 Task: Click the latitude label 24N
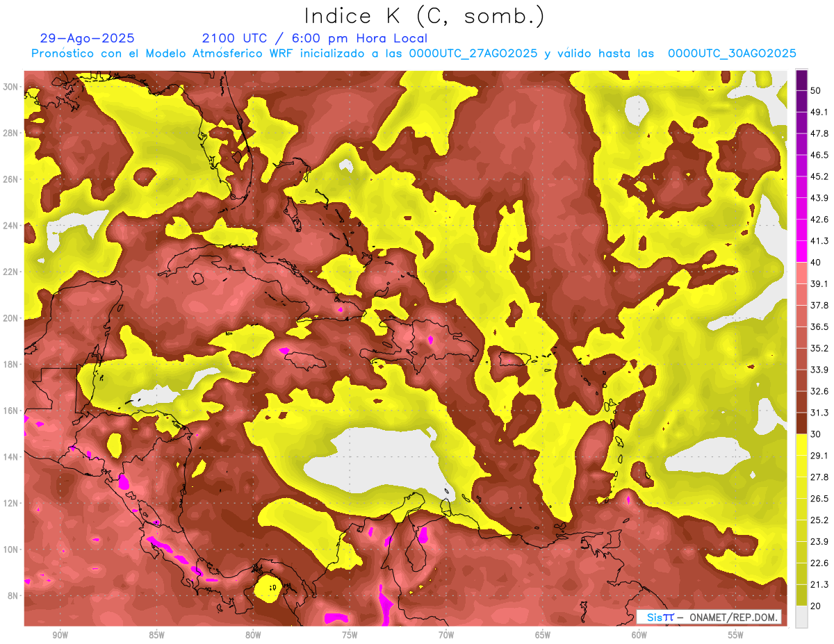click(10, 225)
